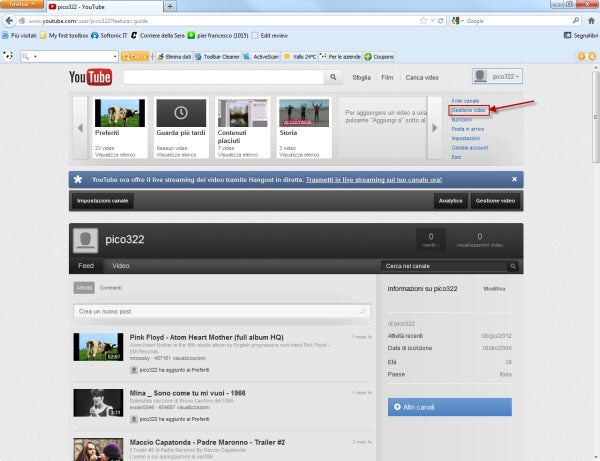
Task: Open the Pink Floyd Atom Heart Mother video
Action: point(206,337)
